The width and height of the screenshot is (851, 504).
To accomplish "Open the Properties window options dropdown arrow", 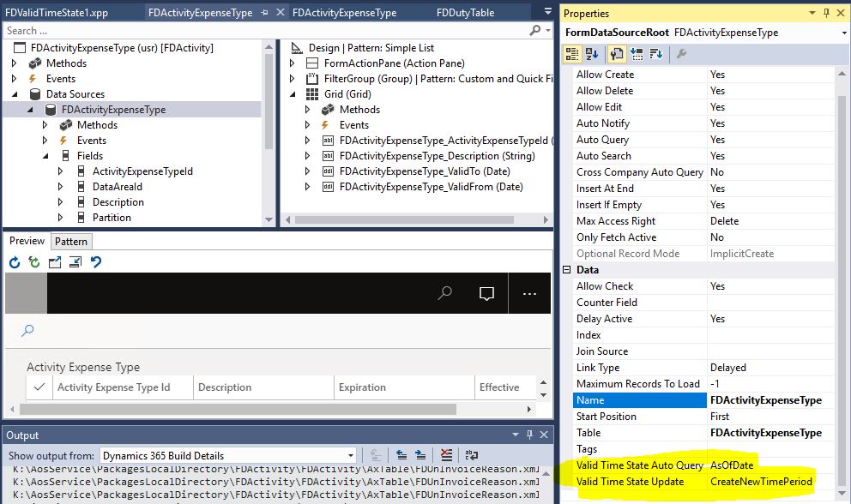I will [x=812, y=13].
